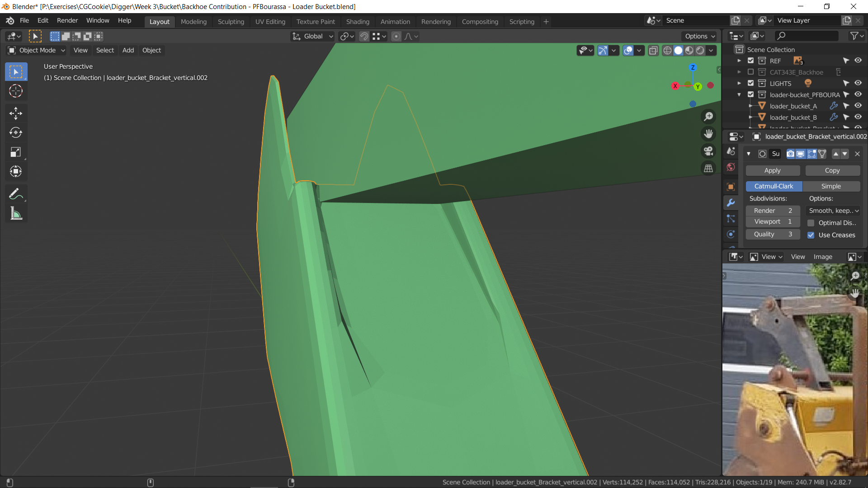Viewport: 868px width, 488px height.
Task: Collapse the loader-bucket_PFBOURA collection
Action: 739,94
